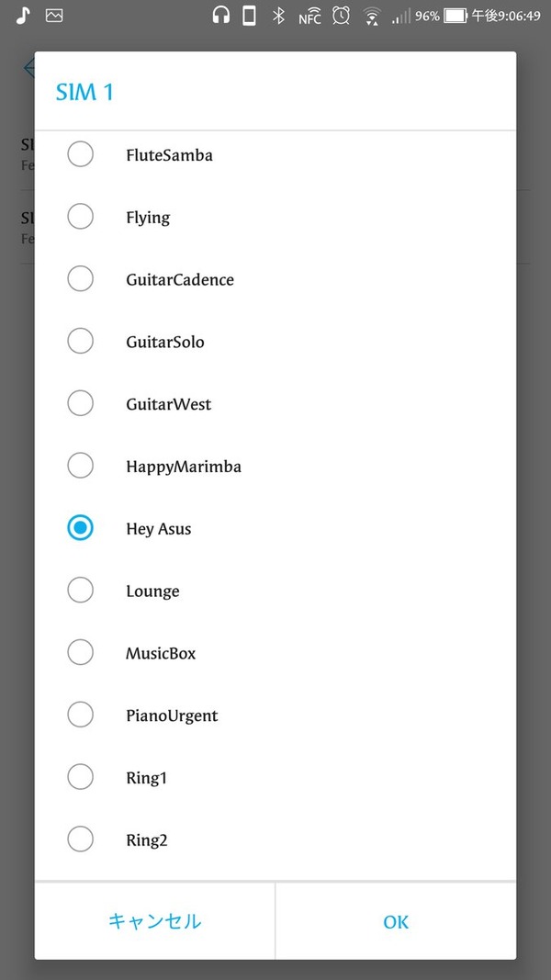Screen dimensions: 551x980
Task: Choose GuitarCadence as ringtone
Action: [275, 279]
